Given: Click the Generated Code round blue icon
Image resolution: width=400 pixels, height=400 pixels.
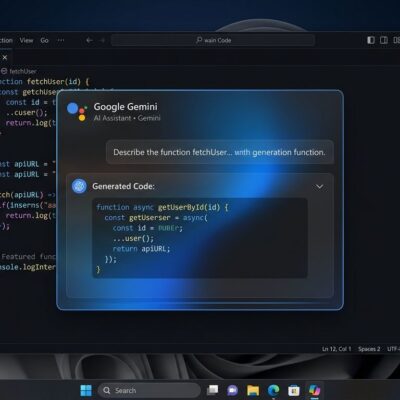Looking at the screenshot, I should (79, 186).
